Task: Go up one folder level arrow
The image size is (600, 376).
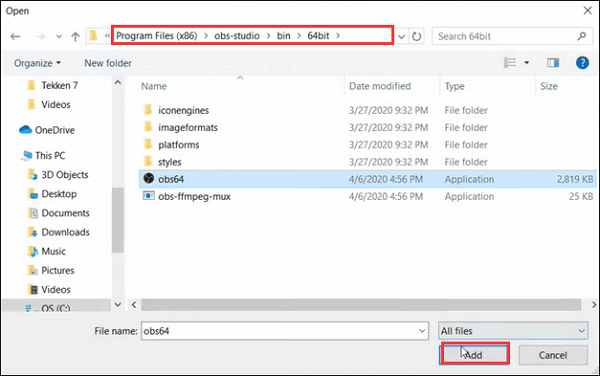Action: (75, 36)
